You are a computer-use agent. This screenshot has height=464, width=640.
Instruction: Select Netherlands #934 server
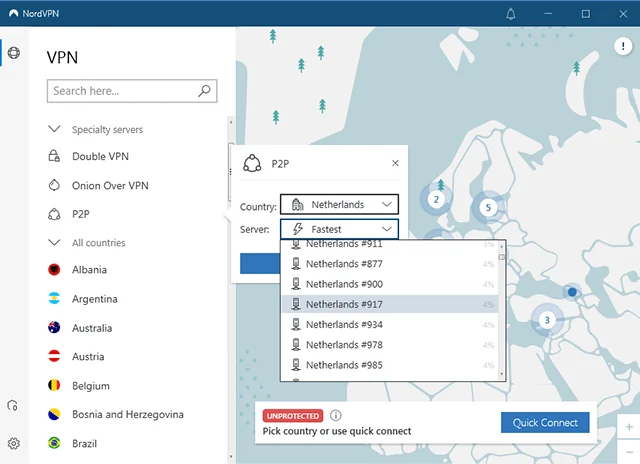[390, 324]
